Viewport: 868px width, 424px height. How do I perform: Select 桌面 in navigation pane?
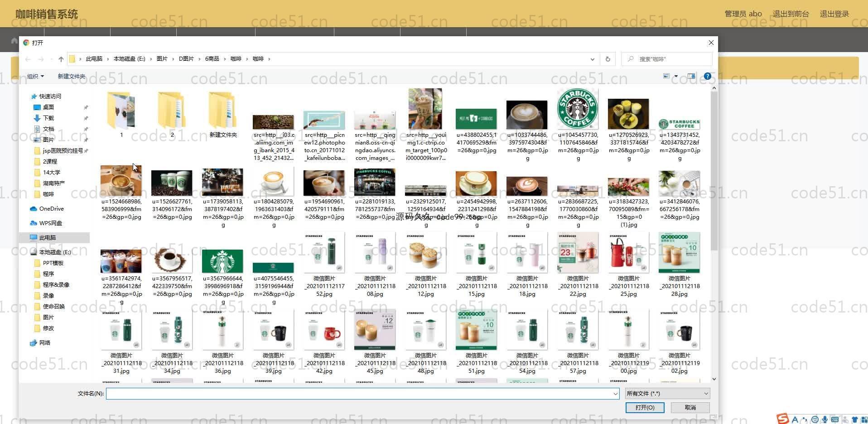48,107
